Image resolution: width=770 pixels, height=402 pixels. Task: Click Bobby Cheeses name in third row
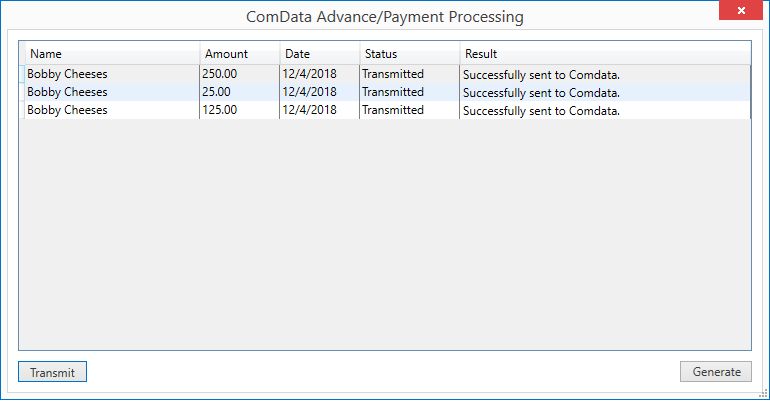67,110
